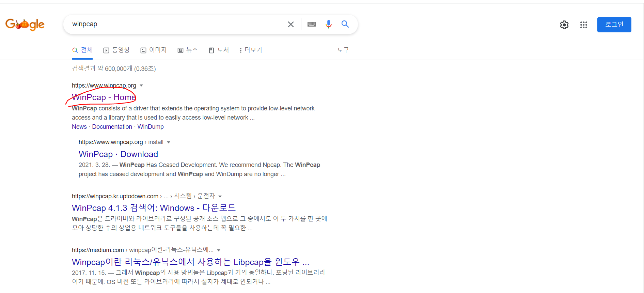Click the https://www.winpcap.org URL text

pos(104,86)
